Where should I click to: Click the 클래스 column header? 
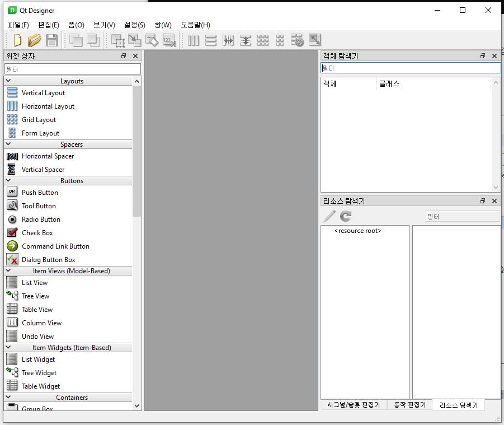pos(434,83)
